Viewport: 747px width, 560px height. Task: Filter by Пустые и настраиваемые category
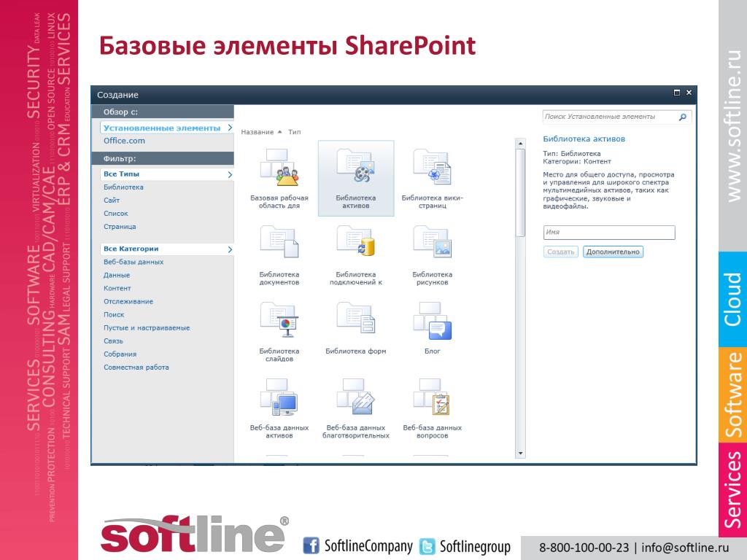[147, 328]
